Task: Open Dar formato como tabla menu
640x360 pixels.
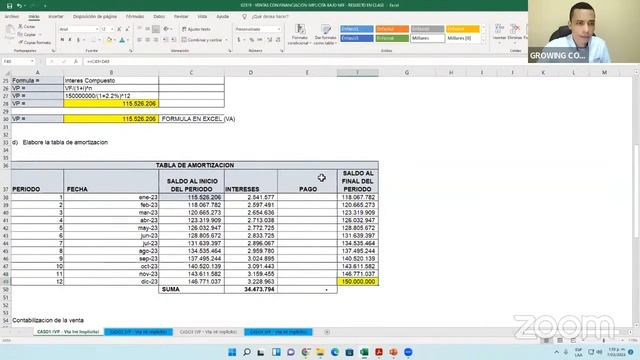Action: click(325, 35)
